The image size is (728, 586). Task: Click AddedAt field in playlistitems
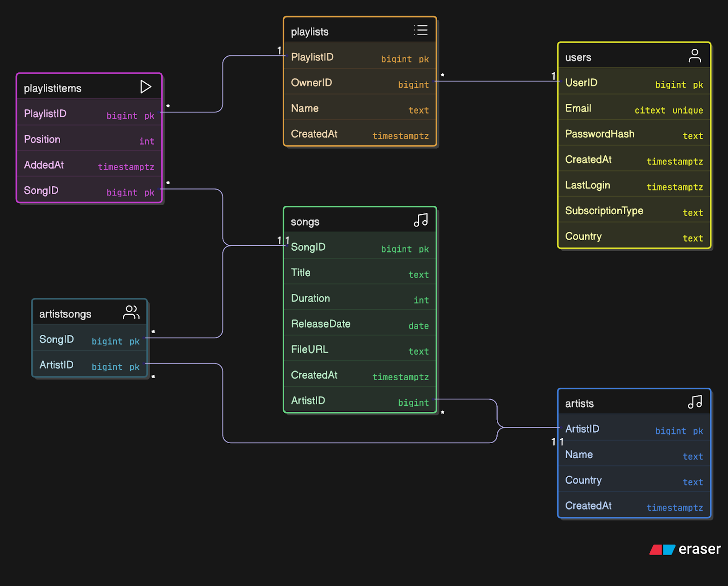point(89,164)
